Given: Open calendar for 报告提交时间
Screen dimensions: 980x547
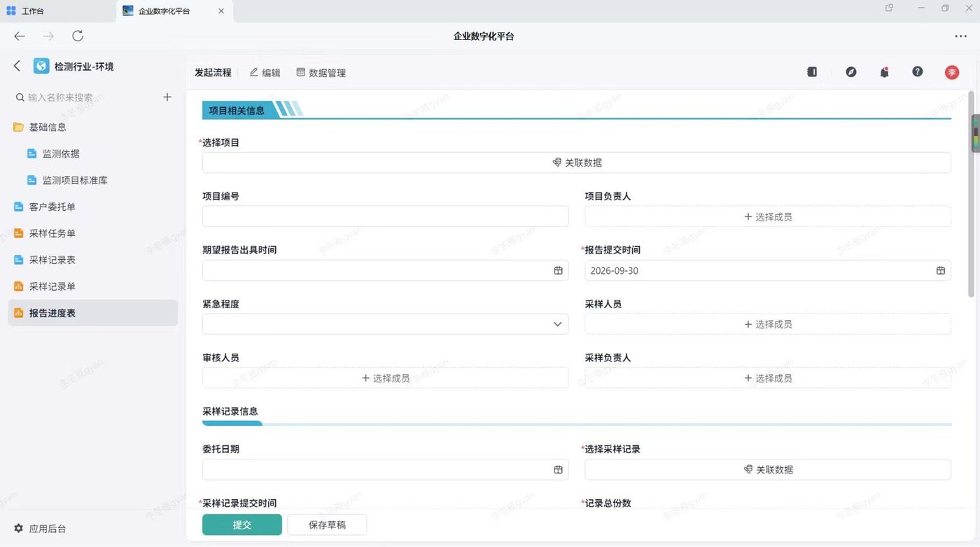Looking at the screenshot, I should coord(941,270).
